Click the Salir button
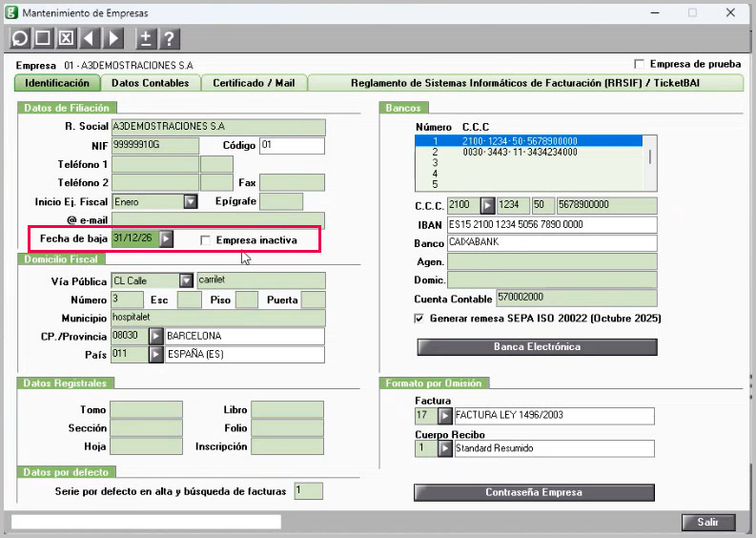756x538 pixels. pyautogui.click(x=708, y=522)
